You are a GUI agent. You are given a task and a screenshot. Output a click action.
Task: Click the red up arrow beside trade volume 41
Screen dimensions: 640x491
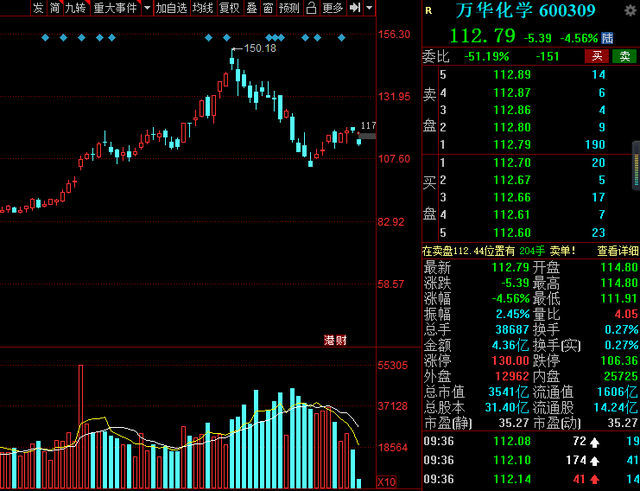click(x=595, y=480)
